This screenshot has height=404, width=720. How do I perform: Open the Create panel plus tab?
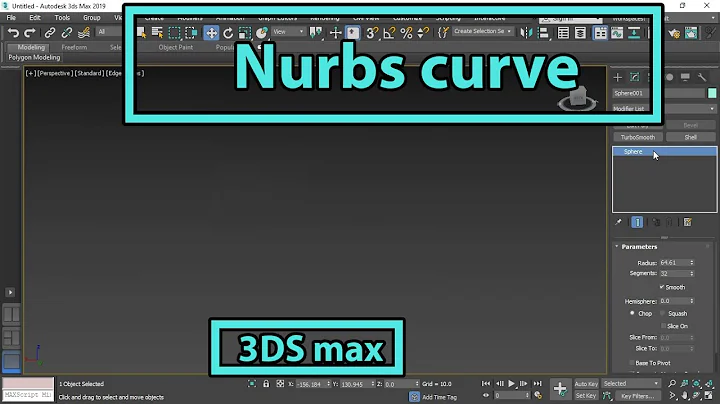tap(618, 77)
